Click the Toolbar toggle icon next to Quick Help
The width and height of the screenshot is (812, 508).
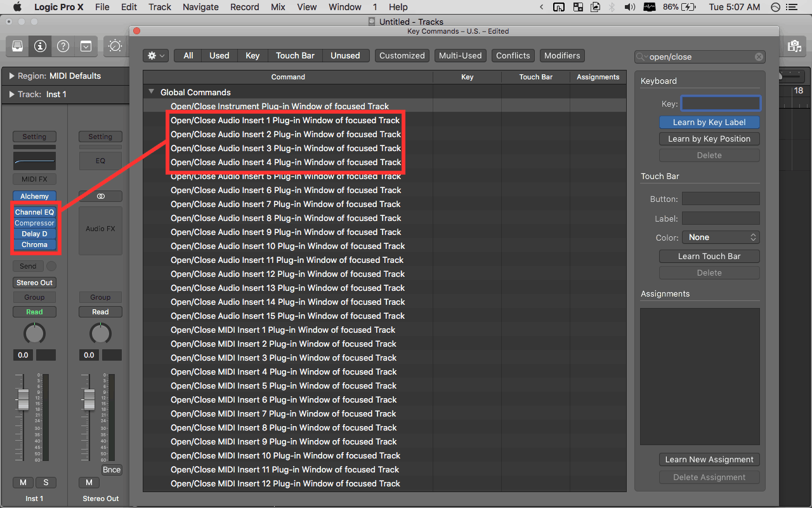86,46
